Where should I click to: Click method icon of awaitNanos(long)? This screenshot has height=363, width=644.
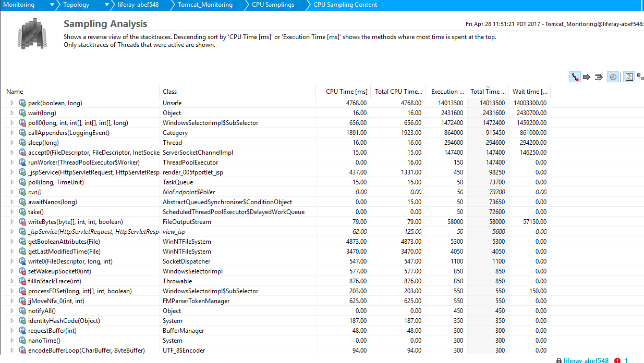point(22,202)
